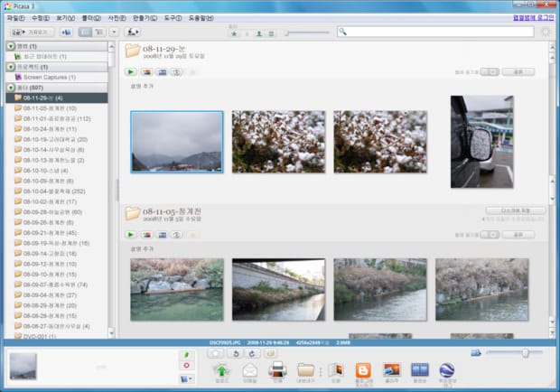The width and height of the screenshot is (560, 392).
Task: Toggle the starred photos filter
Action: 235,33
